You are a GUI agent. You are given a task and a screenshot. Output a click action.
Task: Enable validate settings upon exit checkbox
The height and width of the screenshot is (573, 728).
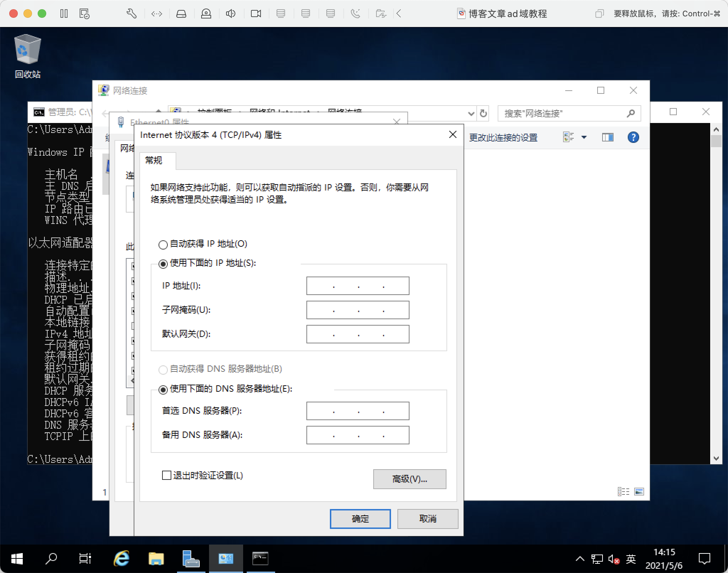(x=166, y=475)
